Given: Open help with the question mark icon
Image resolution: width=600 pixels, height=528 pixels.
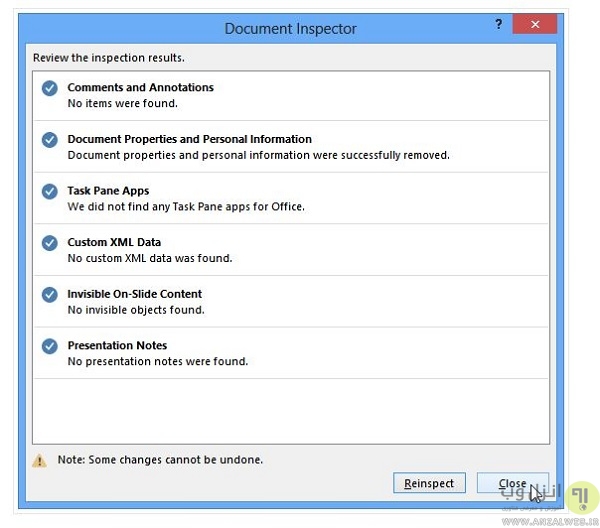Looking at the screenshot, I should (499, 25).
